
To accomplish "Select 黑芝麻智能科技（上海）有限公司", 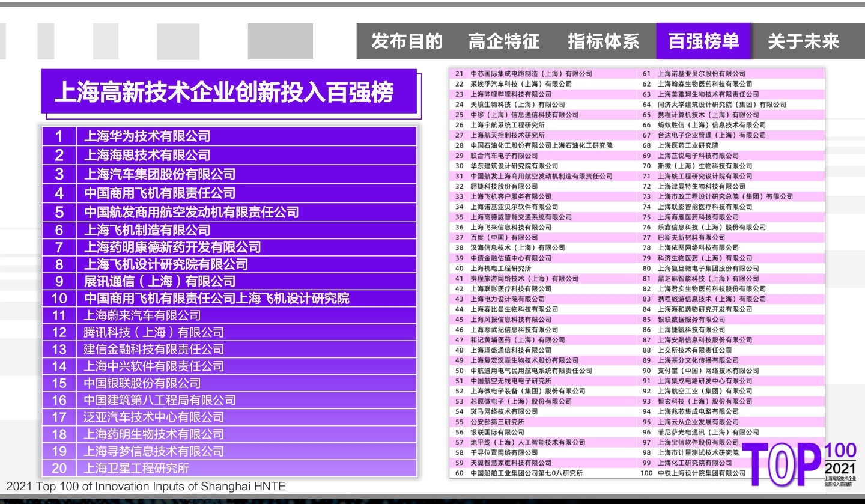I will coord(708,278).
